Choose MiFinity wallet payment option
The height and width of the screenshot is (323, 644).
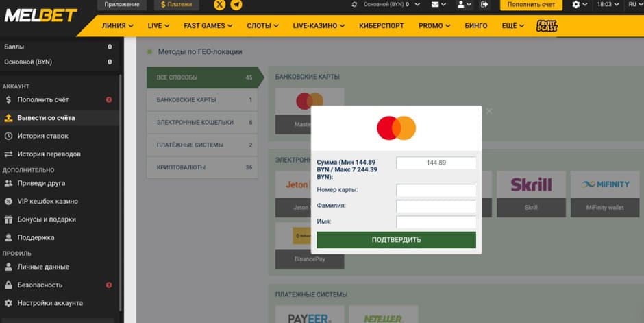[x=605, y=192]
